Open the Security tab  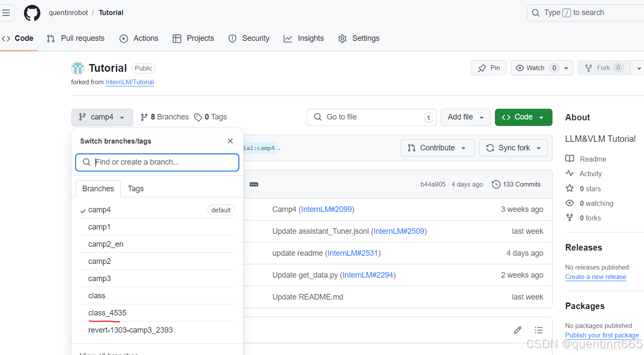pyautogui.click(x=249, y=38)
